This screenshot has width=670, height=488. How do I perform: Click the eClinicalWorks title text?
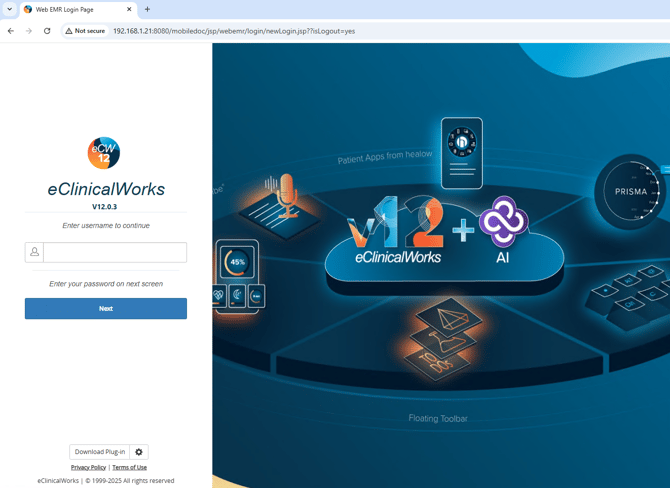click(x=106, y=189)
